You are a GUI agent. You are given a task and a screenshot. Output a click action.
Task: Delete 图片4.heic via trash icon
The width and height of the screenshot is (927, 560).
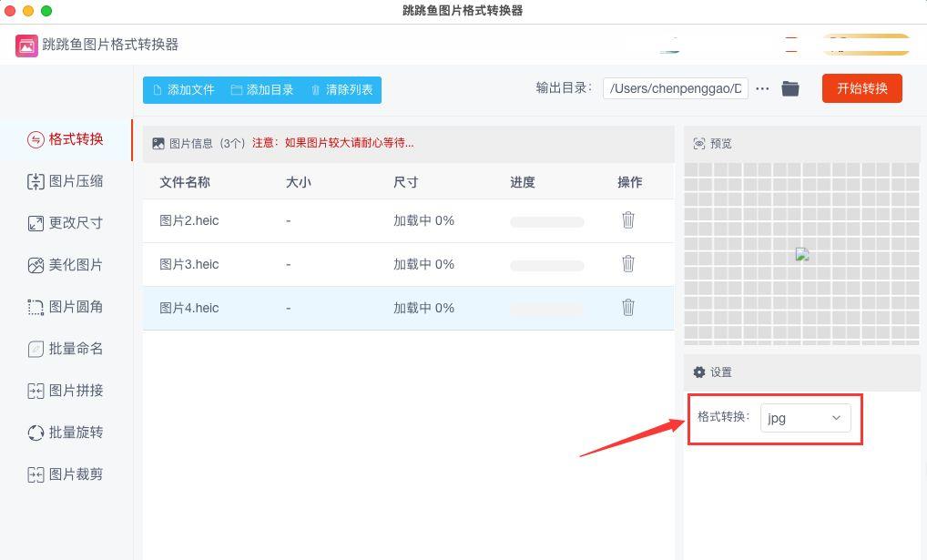point(628,308)
